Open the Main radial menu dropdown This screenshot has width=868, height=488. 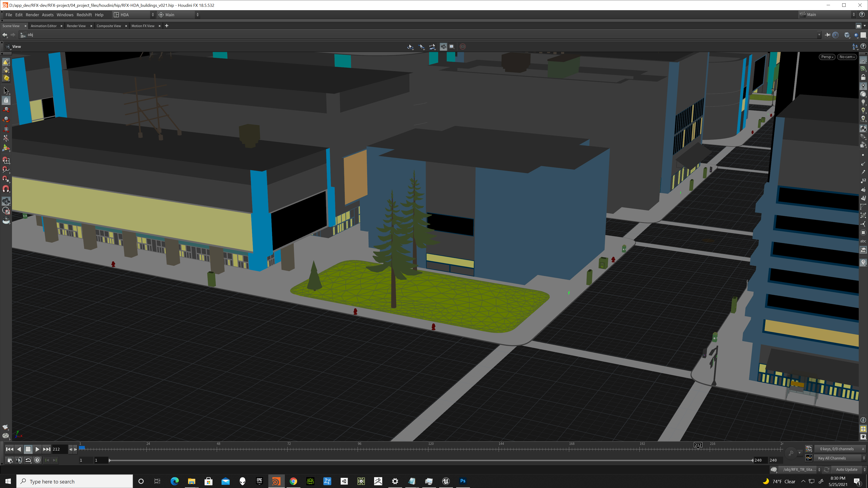[179, 15]
